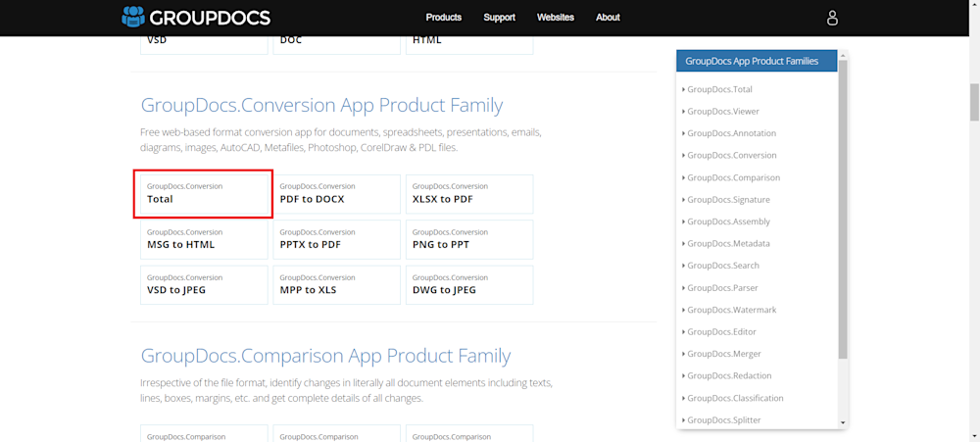The image size is (980, 442).
Task: Open the Products menu
Action: [x=444, y=18]
